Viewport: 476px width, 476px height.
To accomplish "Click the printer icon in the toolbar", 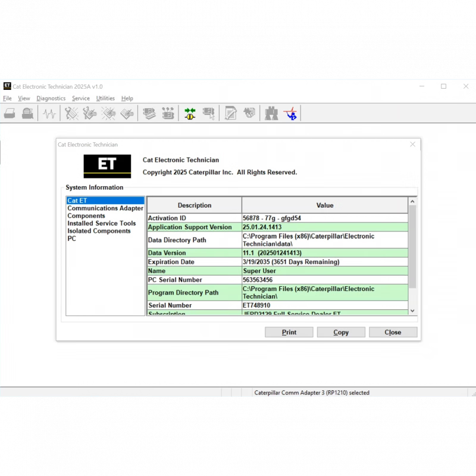I will tap(10, 113).
